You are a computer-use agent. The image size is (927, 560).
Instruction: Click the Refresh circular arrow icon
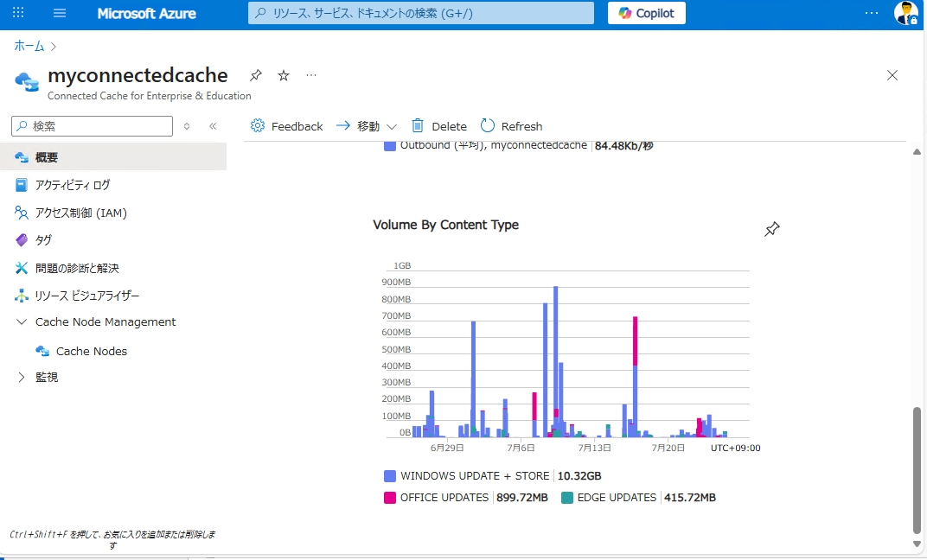488,125
